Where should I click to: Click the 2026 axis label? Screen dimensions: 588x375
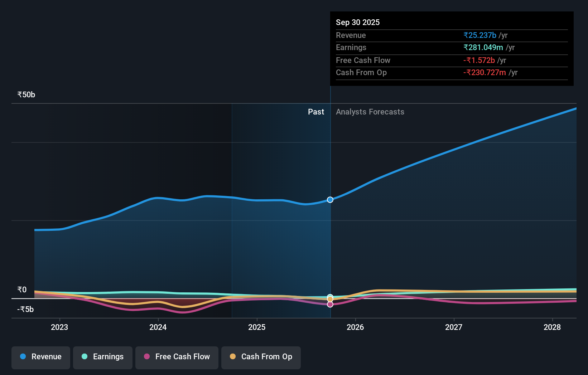355,327
